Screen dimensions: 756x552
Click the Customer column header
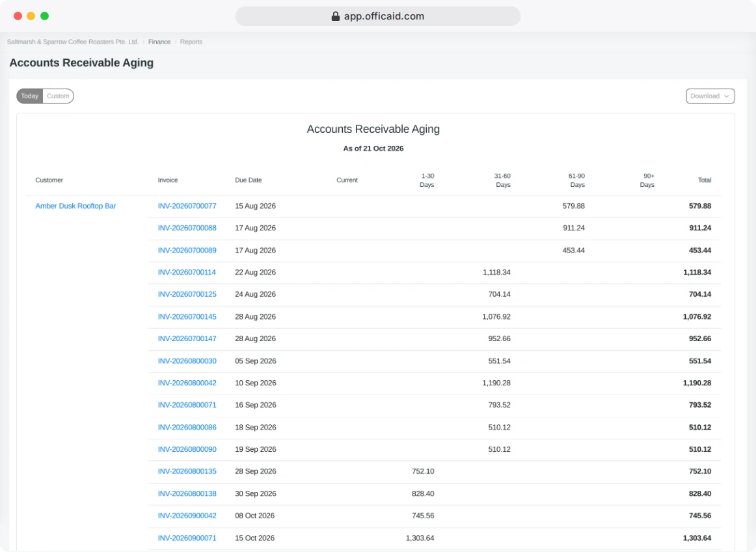click(x=49, y=180)
